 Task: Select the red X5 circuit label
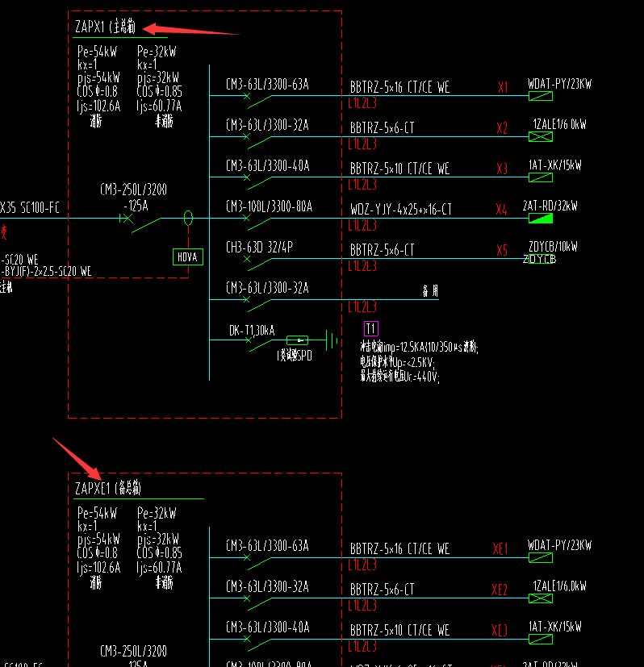(x=502, y=250)
